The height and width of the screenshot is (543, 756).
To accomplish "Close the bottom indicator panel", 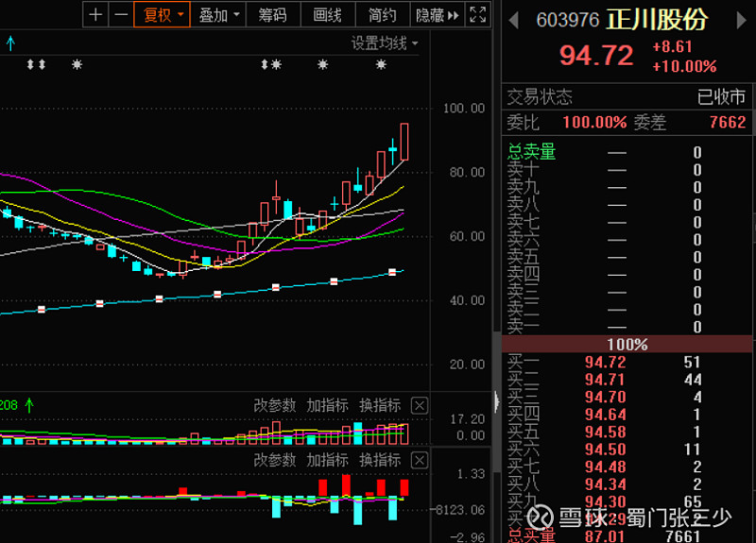I will pos(420,460).
